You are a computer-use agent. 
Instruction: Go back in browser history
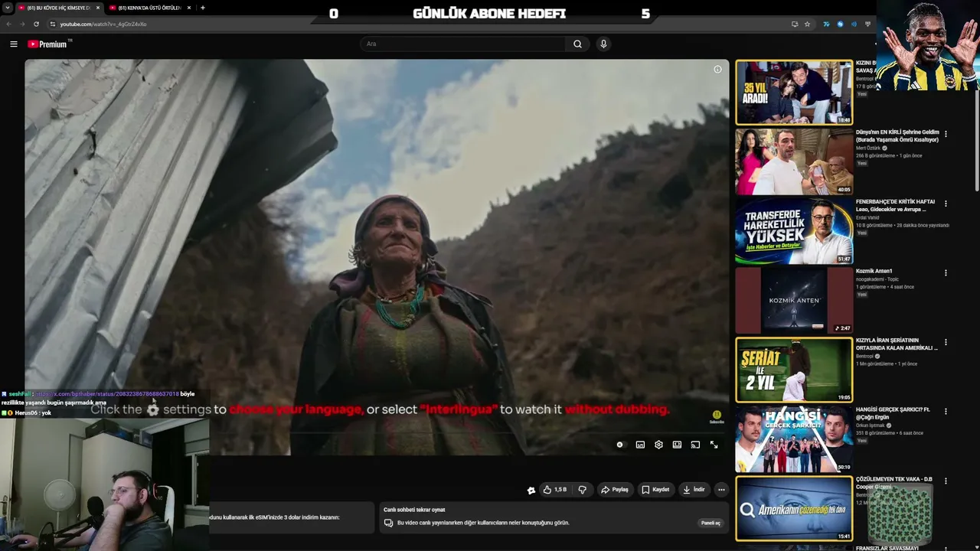(x=9, y=24)
